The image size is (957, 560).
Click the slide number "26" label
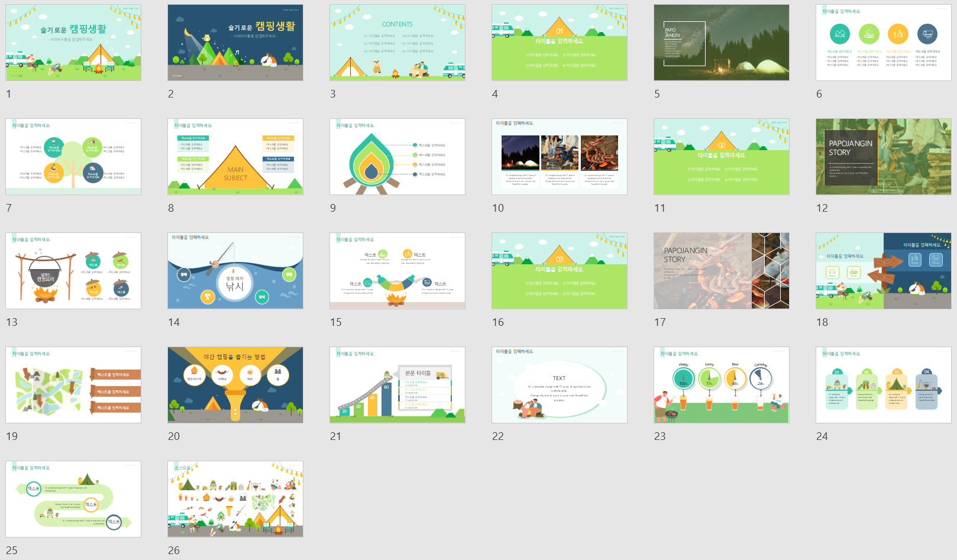tap(174, 551)
